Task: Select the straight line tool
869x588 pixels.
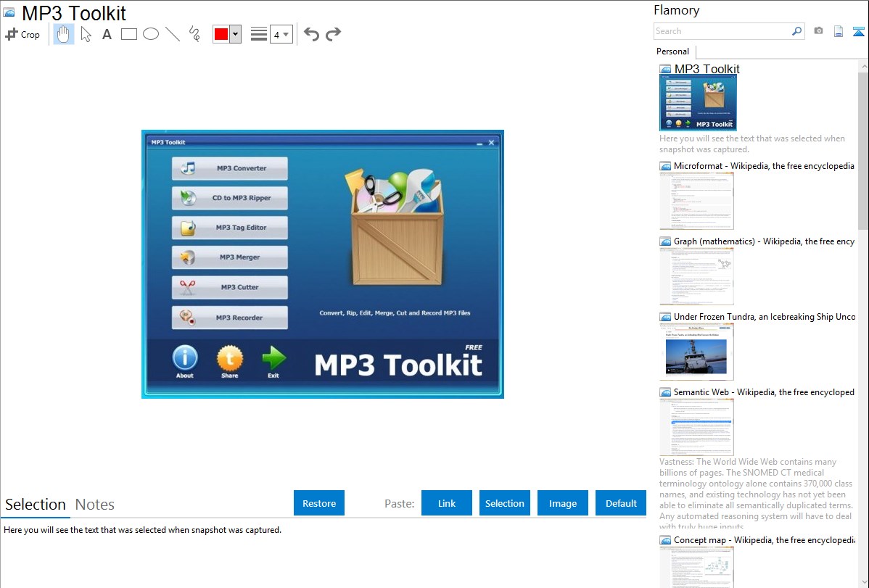Action: click(173, 34)
